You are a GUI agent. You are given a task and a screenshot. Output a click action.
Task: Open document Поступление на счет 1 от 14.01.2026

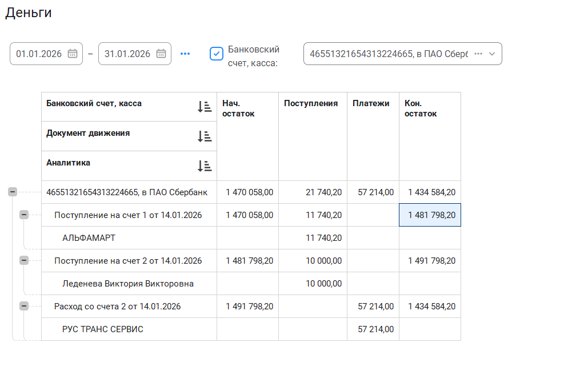tap(128, 215)
